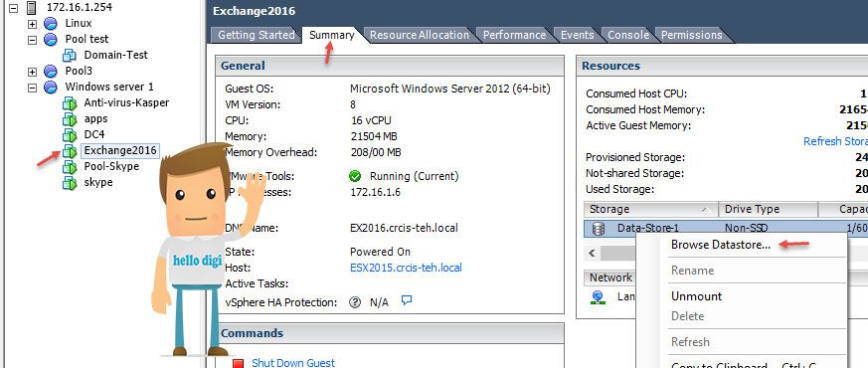
Task: Click Refresh in the context menu
Action: (690, 342)
